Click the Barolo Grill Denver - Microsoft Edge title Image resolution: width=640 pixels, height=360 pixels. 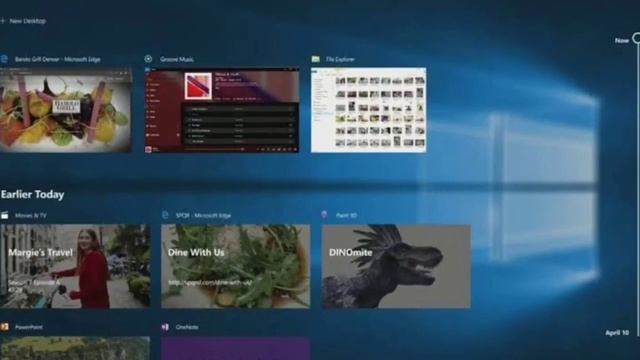tap(58, 59)
